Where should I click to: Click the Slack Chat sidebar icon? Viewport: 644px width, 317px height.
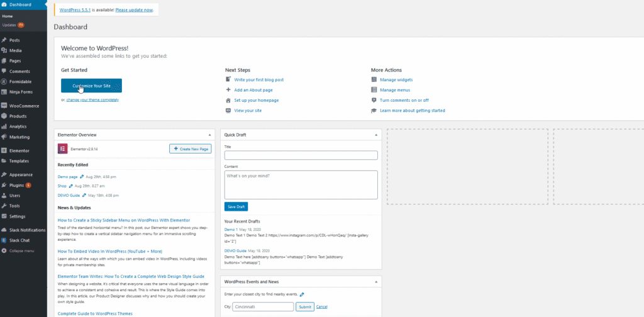(4, 240)
